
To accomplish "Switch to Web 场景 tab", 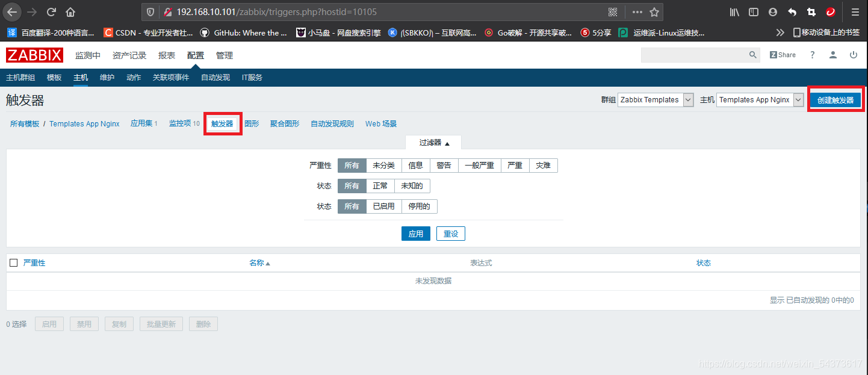I will pyautogui.click(x=381, y=124).
